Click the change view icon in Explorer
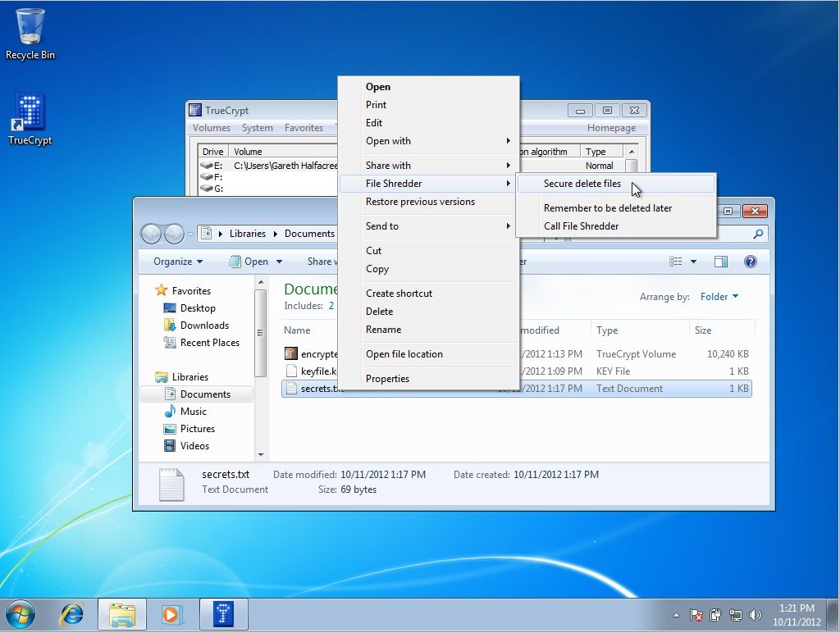This screenshot has width=840, height=633. tap(676, 262)
